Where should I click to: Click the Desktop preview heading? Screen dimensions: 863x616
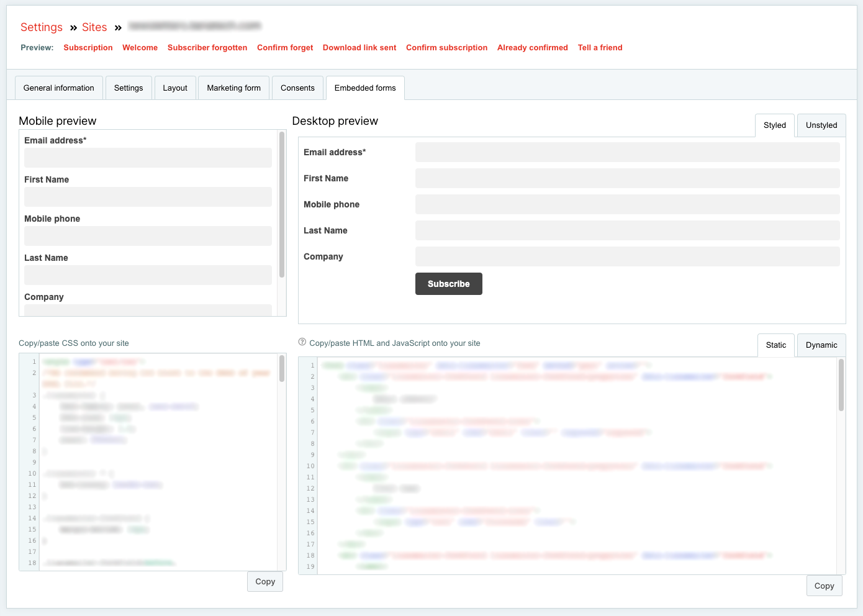pyautogui.click(x=335, y=121)
